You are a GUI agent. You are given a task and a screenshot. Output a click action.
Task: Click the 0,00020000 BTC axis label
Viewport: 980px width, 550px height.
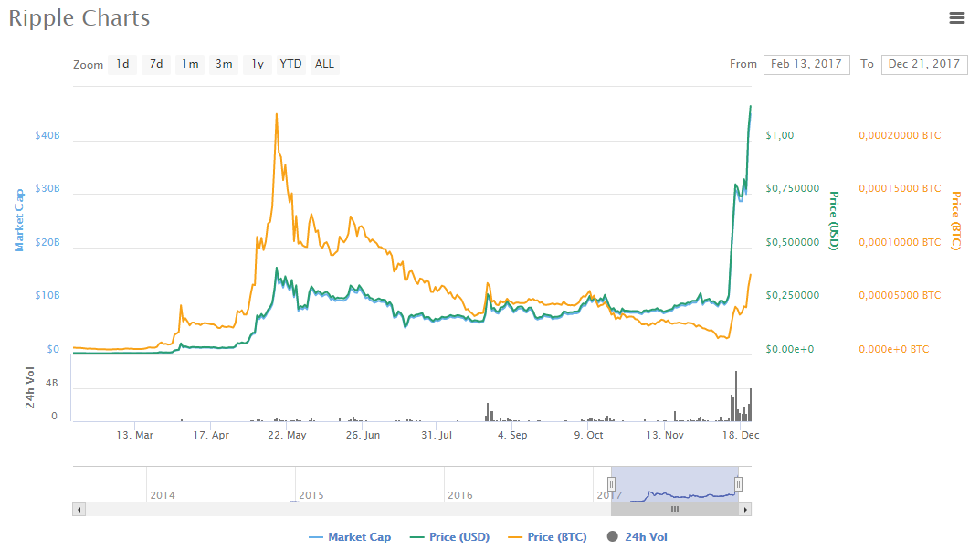tap(900, 135)
